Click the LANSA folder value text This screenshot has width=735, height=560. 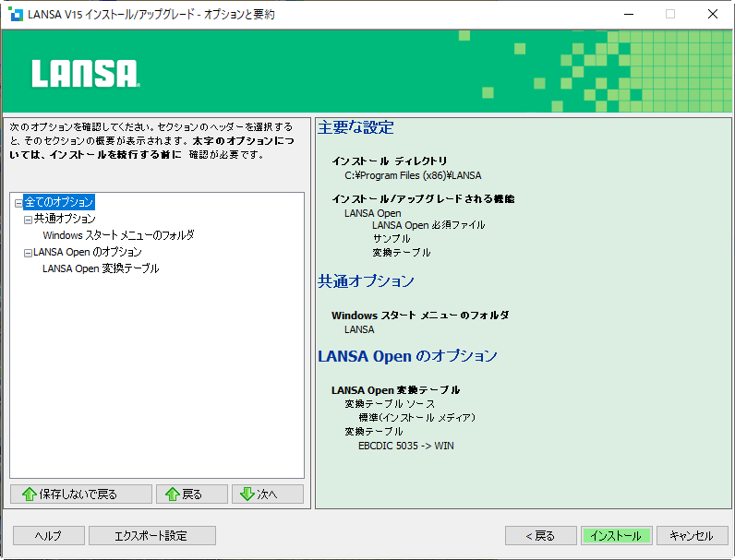(359, 329)
